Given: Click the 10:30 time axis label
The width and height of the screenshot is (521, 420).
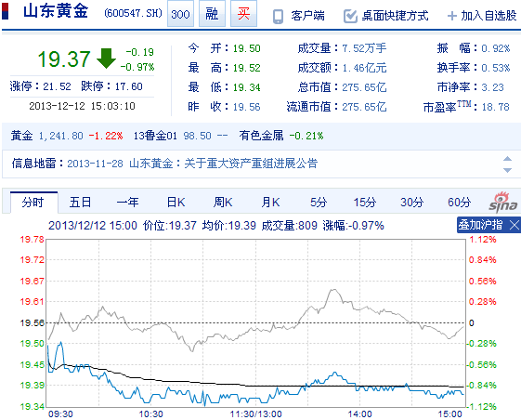Looking at the screenshot, I should 150,414.
